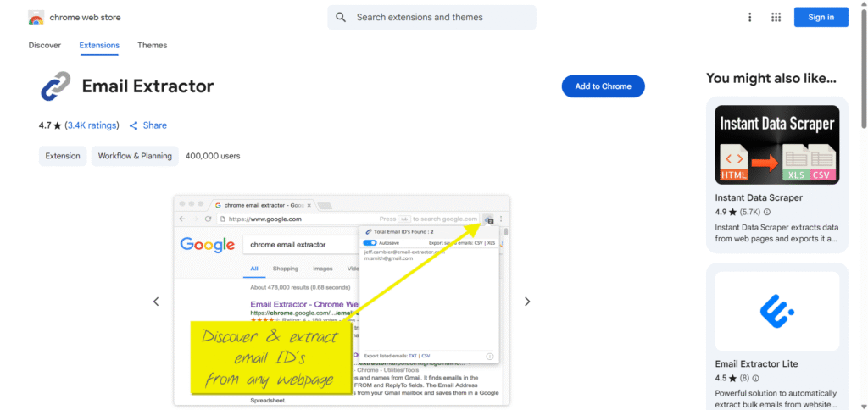Click the main extension screenshot preview
The image size is (868, 410).
(x=342, y=301)
